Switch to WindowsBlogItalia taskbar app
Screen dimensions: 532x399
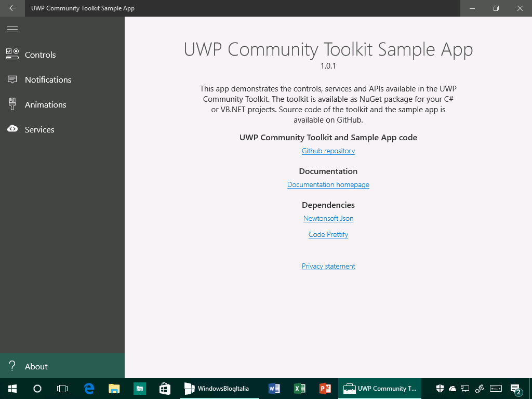(x=219, y=389)
